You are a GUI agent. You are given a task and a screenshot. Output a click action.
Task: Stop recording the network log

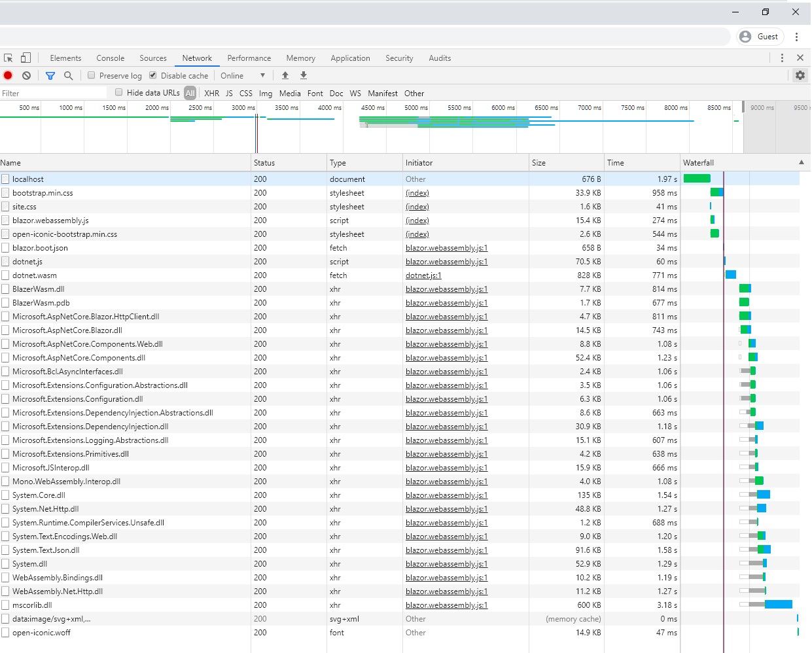pos(7,75)
